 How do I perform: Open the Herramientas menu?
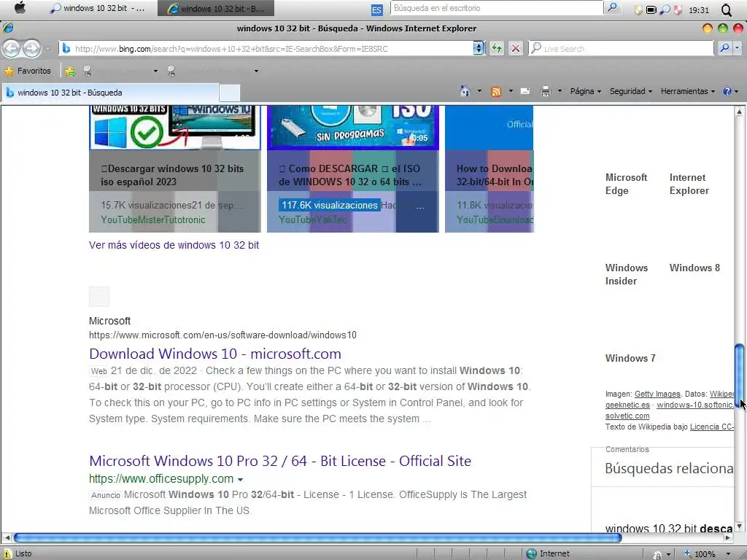(x=687, y=91)
